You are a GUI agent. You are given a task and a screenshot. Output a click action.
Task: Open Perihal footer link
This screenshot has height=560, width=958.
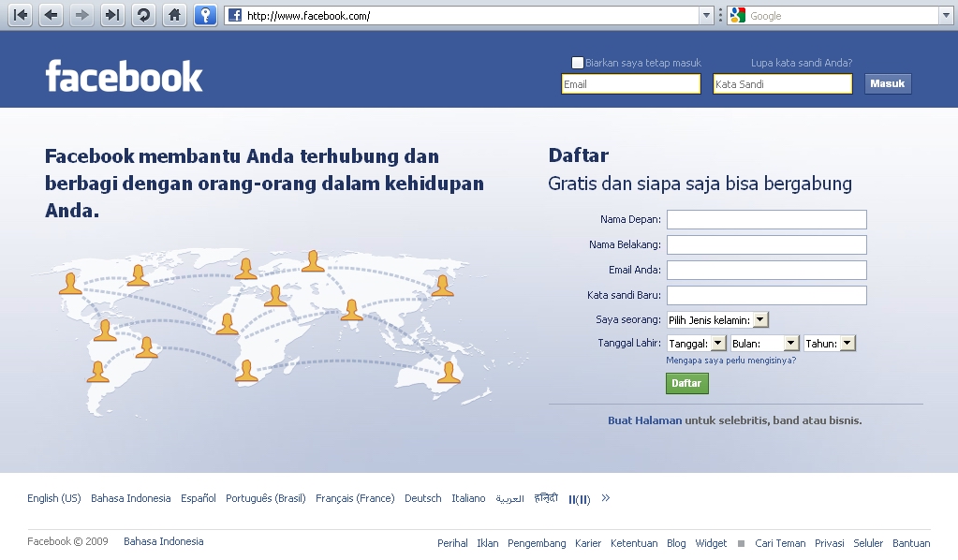[452, 543]
